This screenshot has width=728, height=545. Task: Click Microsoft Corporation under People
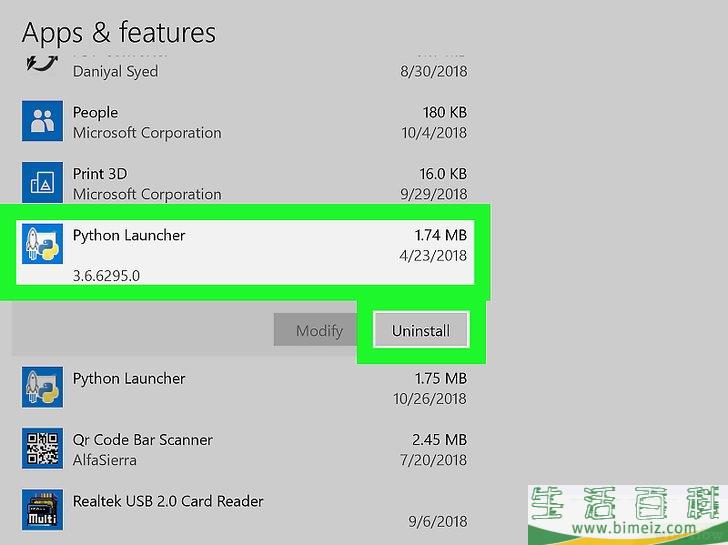(x=147, y=133)
